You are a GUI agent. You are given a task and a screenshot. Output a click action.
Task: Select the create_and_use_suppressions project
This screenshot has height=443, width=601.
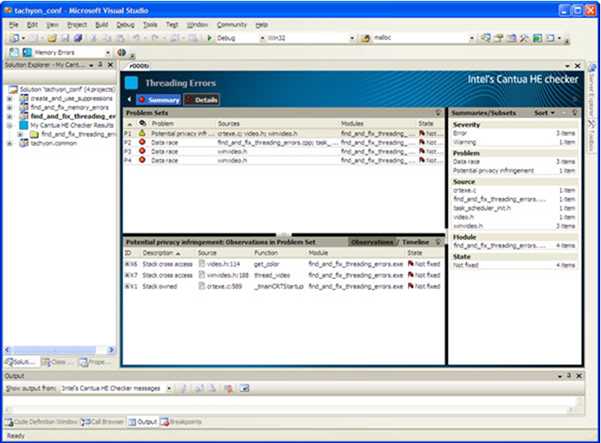coord(71,98)
